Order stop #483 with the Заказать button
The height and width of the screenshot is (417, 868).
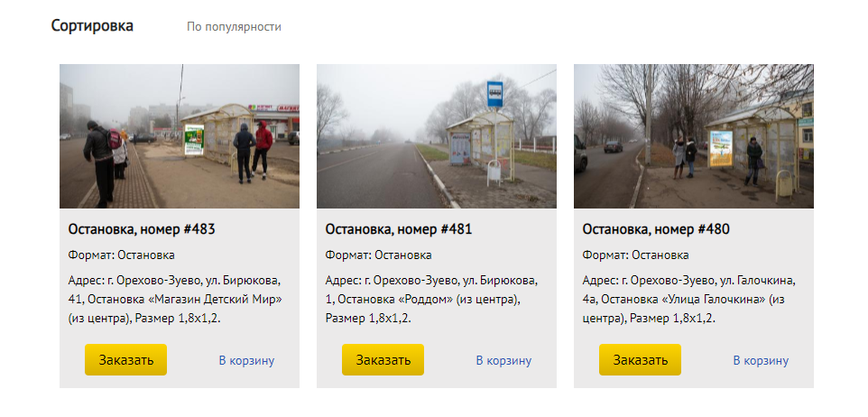tap(125, 360)
